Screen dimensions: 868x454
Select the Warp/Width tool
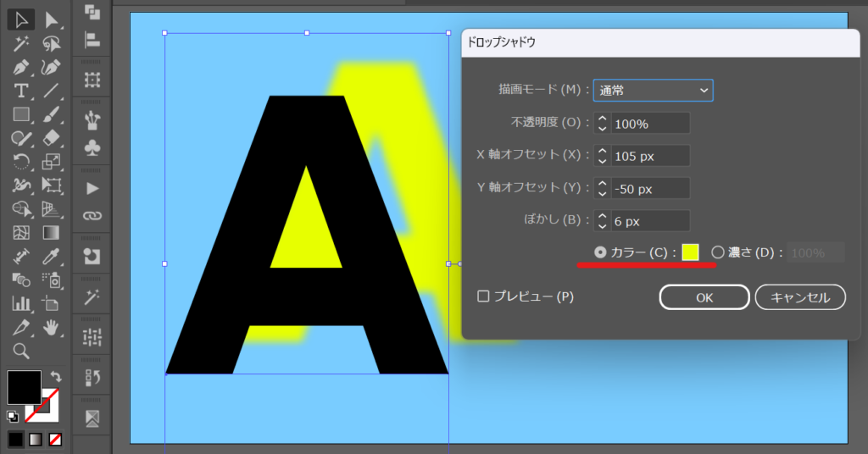click(21, 185)
